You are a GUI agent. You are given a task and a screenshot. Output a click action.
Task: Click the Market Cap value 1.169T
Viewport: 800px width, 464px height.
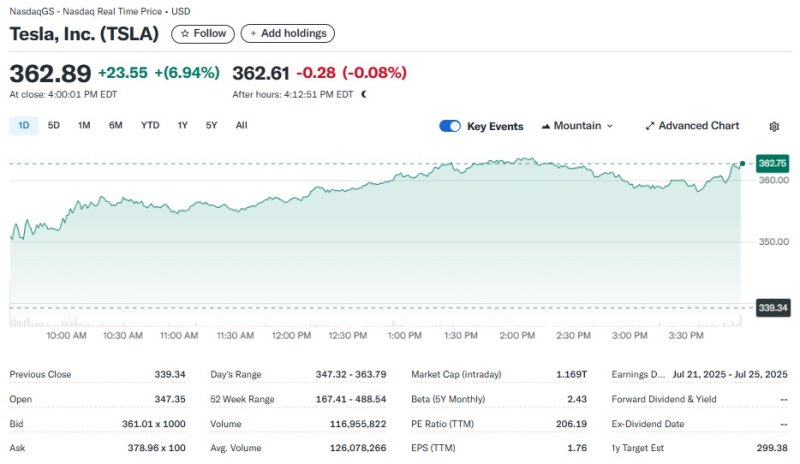(x=571, y=374)
